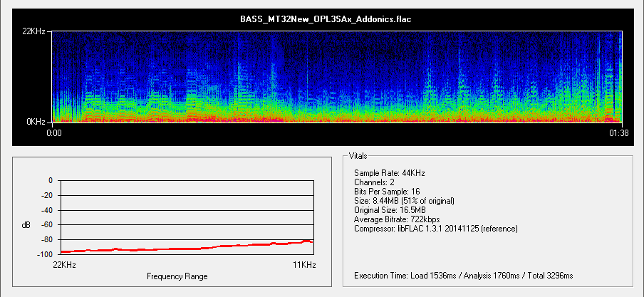Click the middle of the spectrogram display
Image resolution: width=644 pixels, height=297 pixels.
pos(338,76)
